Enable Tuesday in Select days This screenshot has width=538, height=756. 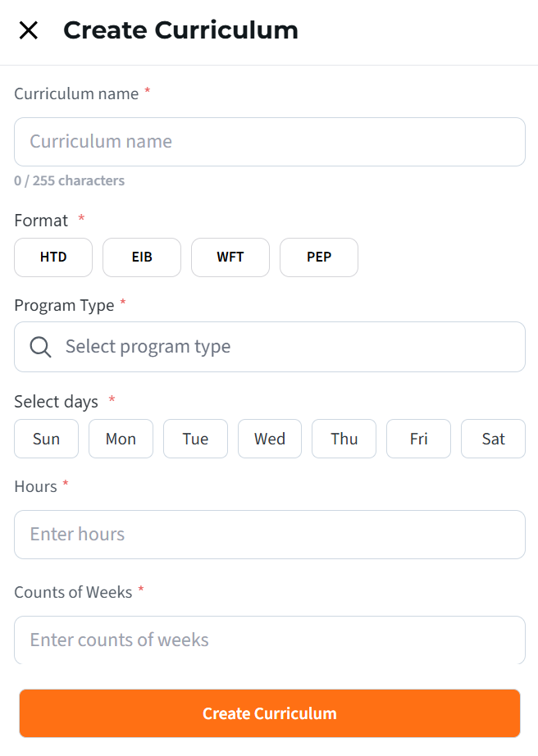point(195,439)
